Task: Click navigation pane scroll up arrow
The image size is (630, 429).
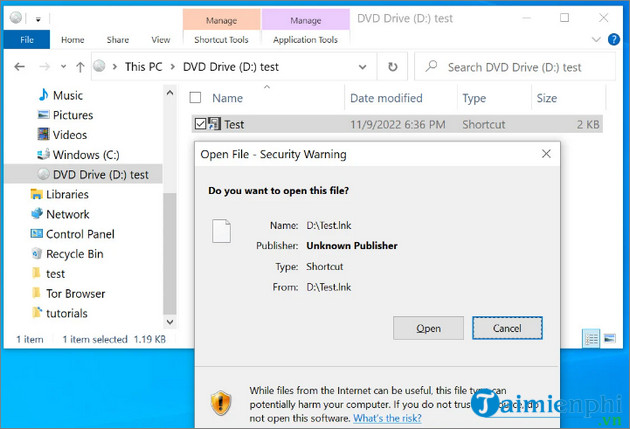Action: click(170, 93)
